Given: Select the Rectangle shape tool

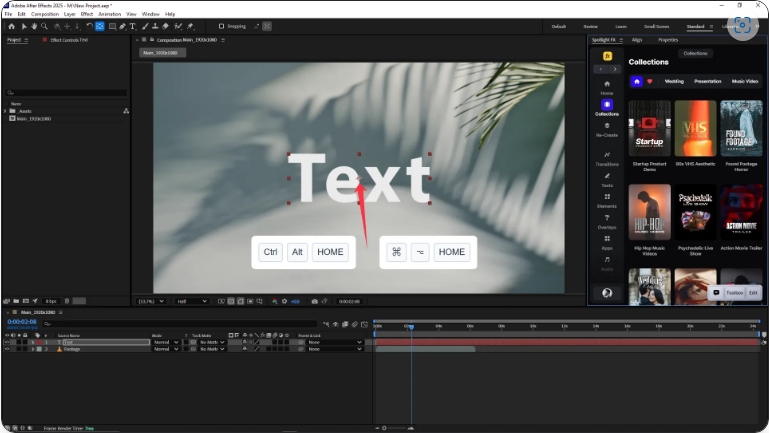Looking at the screenshot, I should tap(112, 26).
